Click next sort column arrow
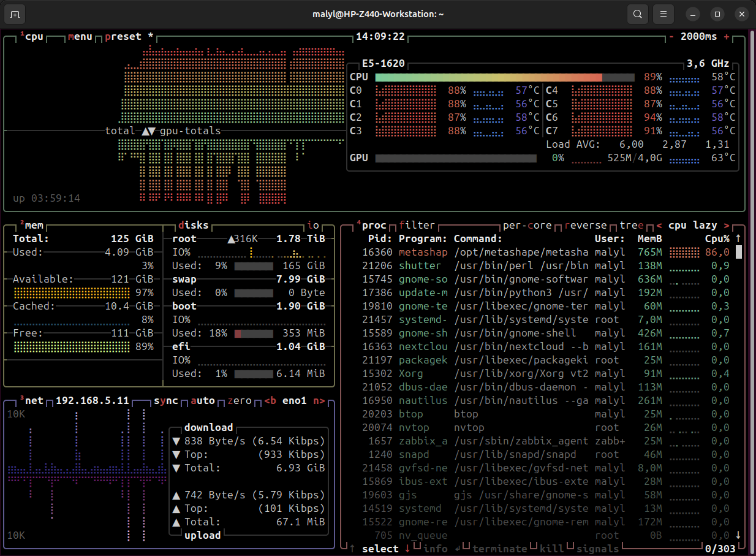This screenshot has height=556, width=756. 727,226
